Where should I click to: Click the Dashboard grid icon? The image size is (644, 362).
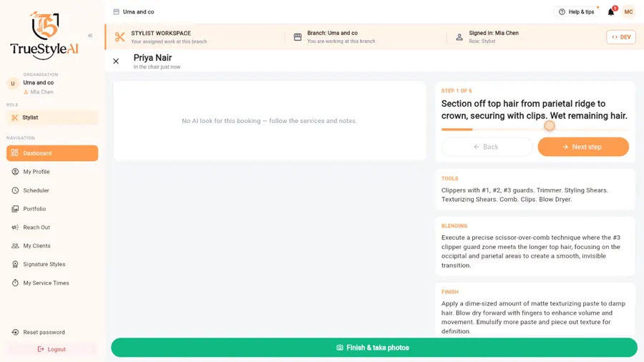click(15, 152)
